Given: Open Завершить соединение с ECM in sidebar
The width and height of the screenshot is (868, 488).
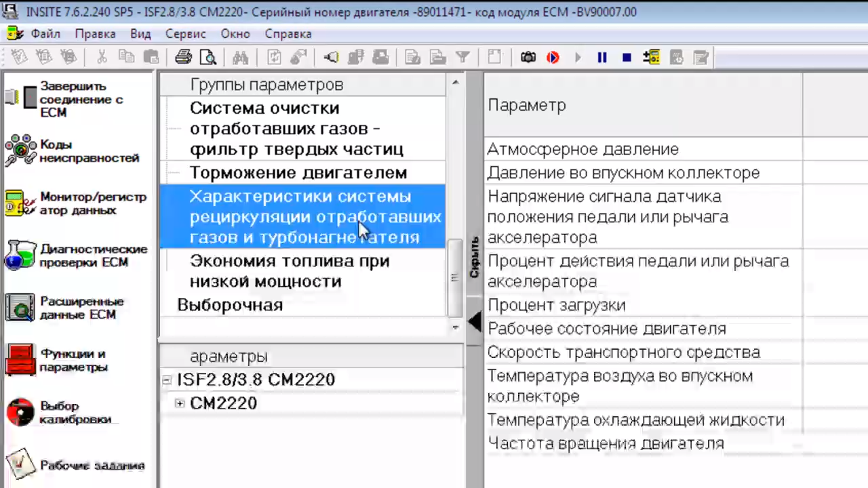Looking at the screenshot, I should (65, 99).
